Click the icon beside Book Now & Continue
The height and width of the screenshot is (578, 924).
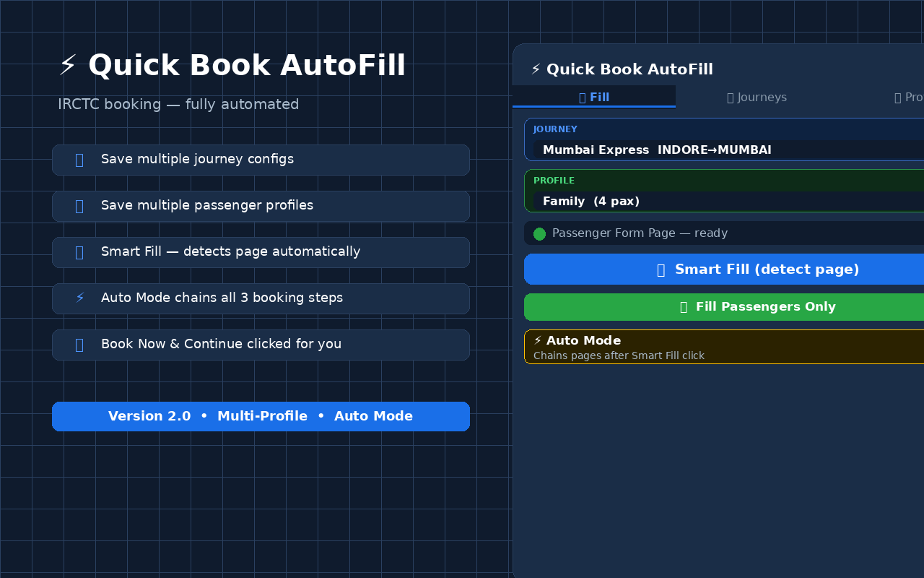click(x=79, y=345)
